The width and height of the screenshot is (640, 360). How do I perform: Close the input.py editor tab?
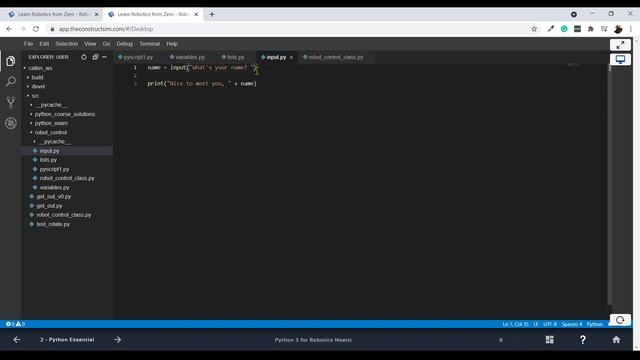[291, 58]
